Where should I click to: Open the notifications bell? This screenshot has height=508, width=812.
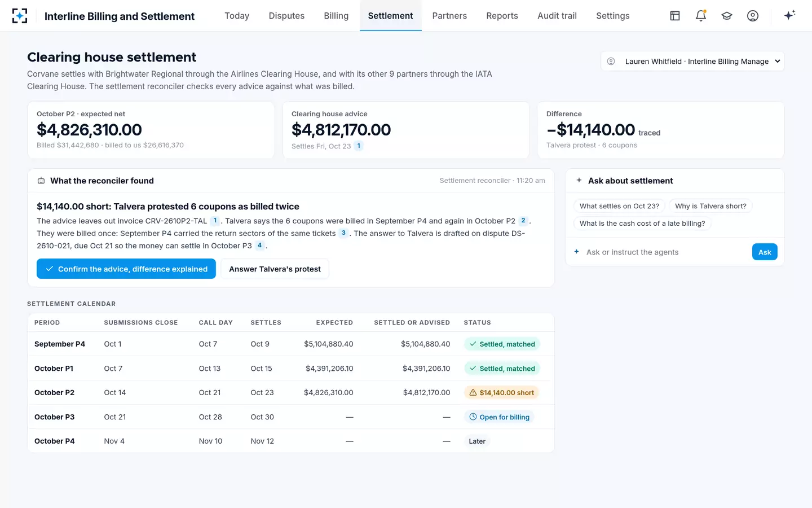tap(701, 16)
